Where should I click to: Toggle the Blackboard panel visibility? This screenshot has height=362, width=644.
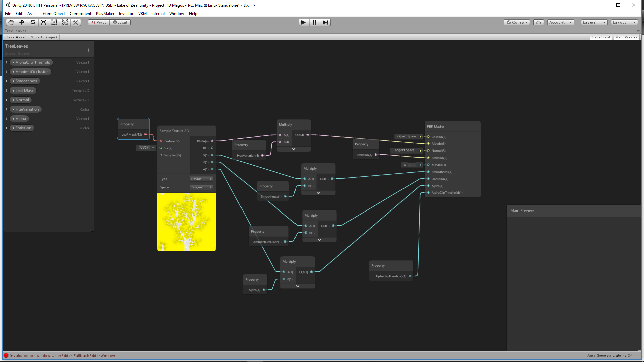(x=600, y=37)
